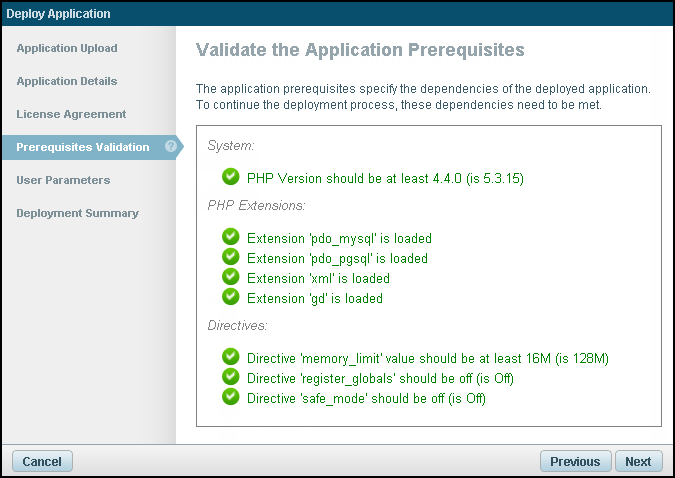Click the green check for PHP Version
The image size is (675, 478).
click(x=231, y=178)
